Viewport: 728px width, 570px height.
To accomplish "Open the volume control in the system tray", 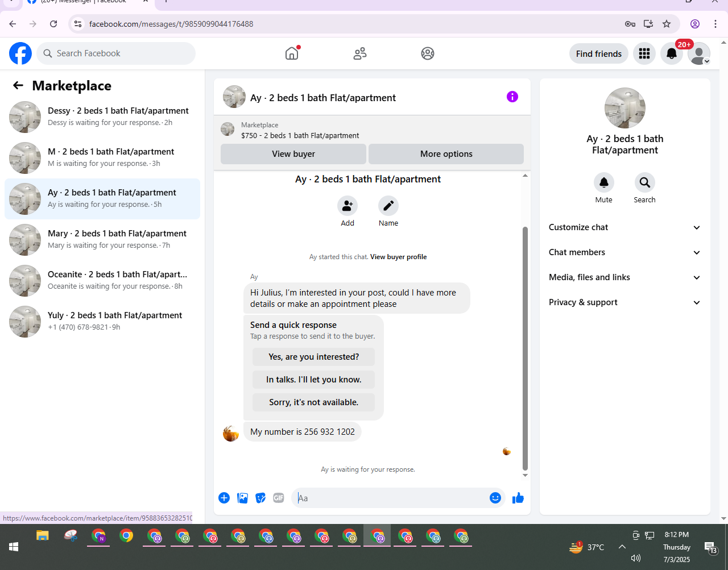I will tap(636, 558).
